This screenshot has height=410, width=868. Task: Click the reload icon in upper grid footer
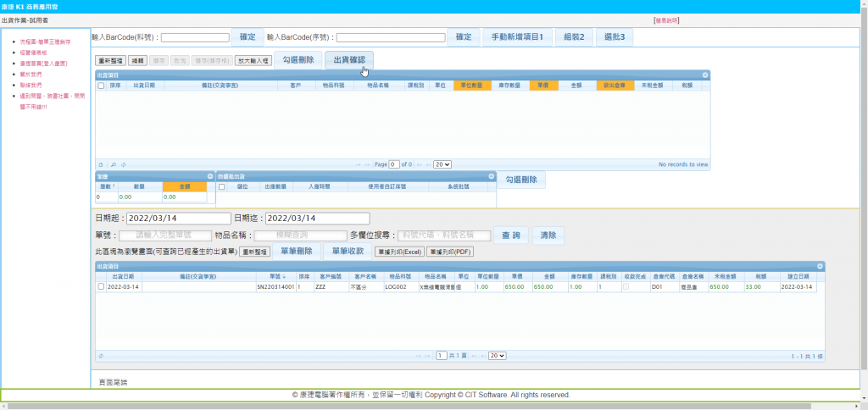click(123, 164)
